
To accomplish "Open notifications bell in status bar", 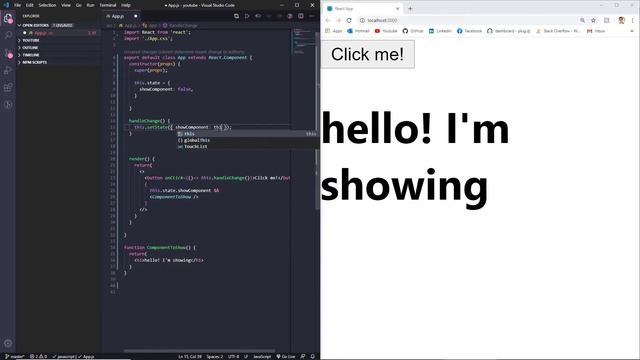I will (x=313, y=356).
